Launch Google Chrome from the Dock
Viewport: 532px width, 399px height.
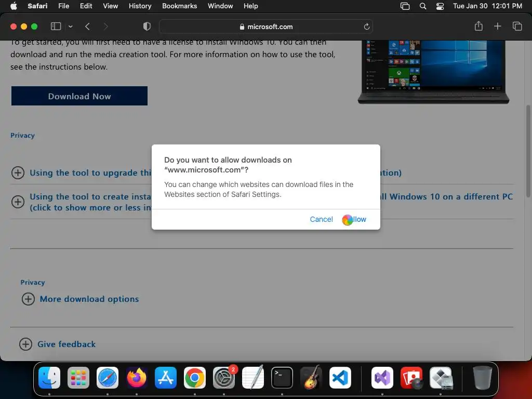pos(195,377)
